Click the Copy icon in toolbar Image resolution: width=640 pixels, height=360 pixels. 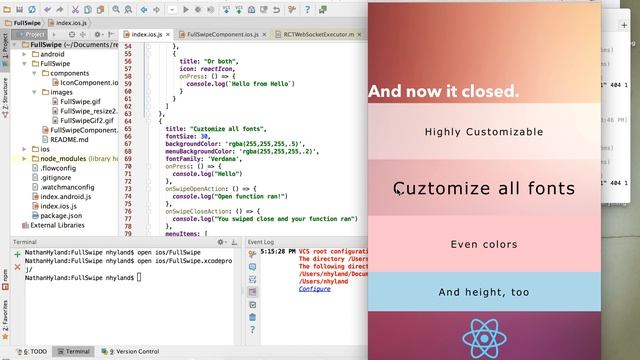(x=88, y=9)
